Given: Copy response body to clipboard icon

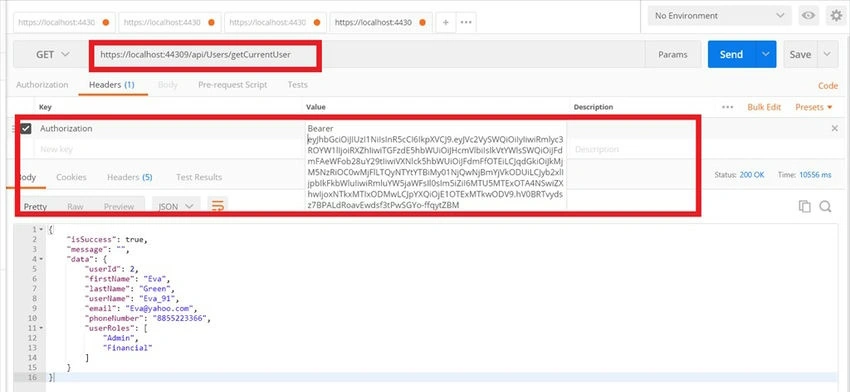Looking at the screenshot, I should [x=805, y=206].
